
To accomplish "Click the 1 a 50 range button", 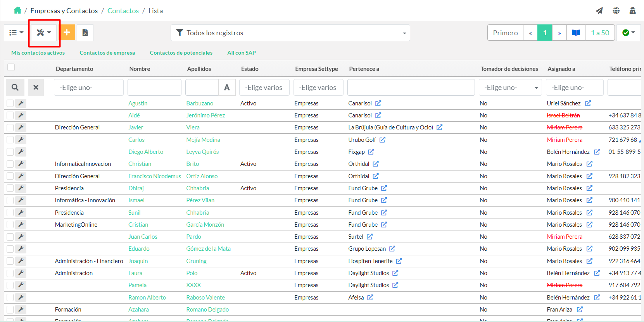I will click(x=600, y=33).
